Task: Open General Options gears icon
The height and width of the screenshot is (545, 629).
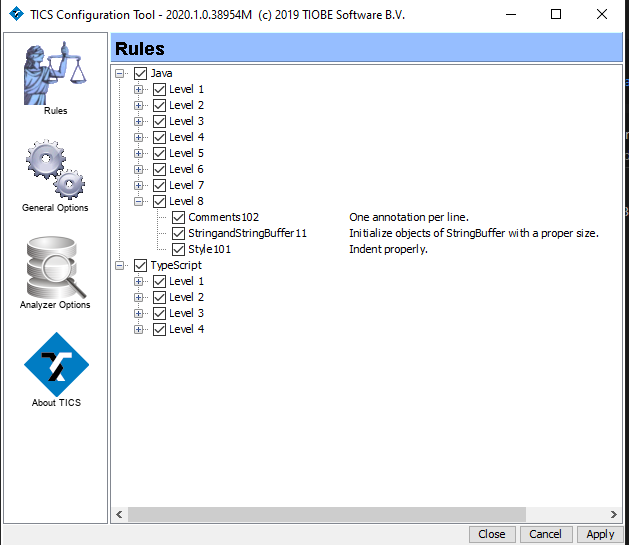Action: 55,170
